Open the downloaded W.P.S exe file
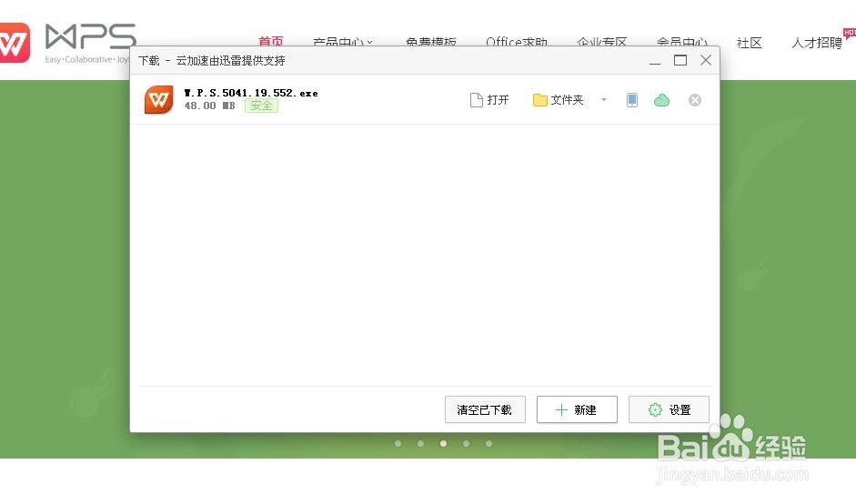The image size is (856, 504). tap(489, 100)
